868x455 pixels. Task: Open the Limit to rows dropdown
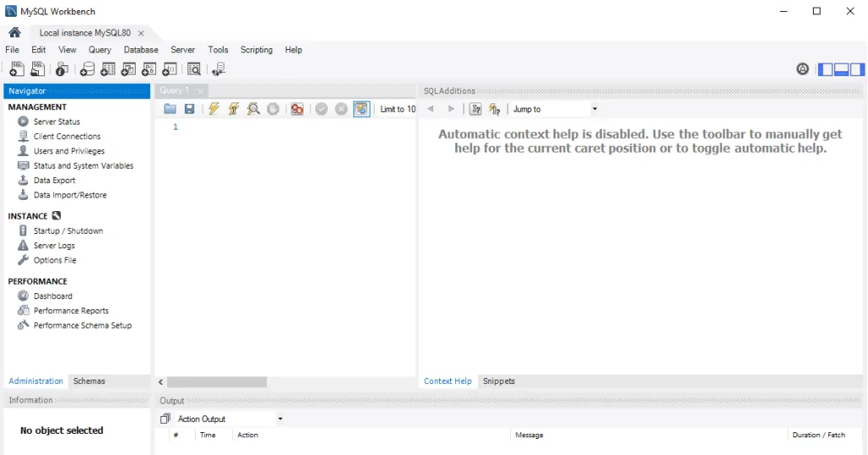click(398, 109)
